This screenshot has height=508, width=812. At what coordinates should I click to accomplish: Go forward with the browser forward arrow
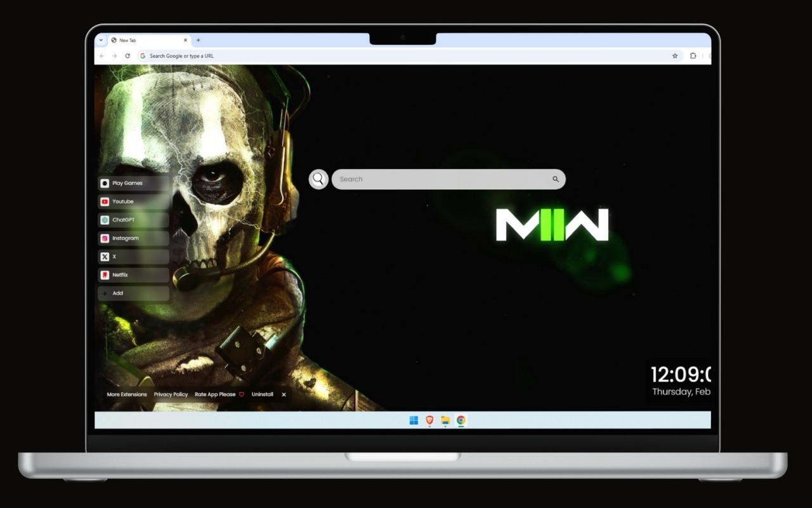pyautogui.click(x=114, y=56)
